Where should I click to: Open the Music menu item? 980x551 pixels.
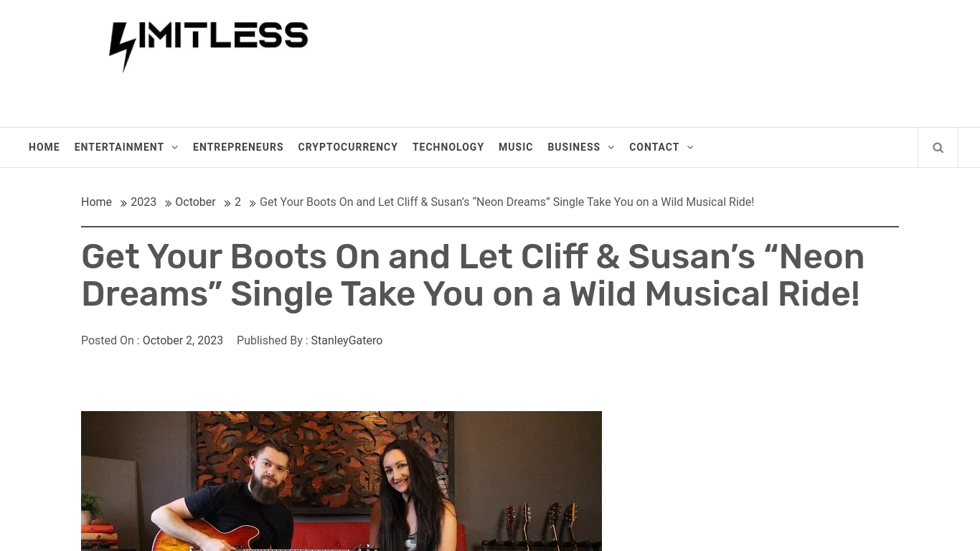516,147
